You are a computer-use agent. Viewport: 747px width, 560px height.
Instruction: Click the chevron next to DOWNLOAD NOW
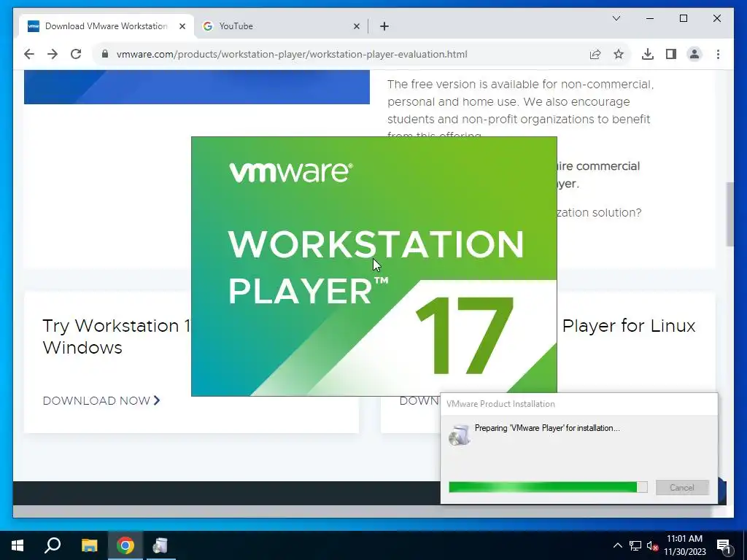click(157, 401)
